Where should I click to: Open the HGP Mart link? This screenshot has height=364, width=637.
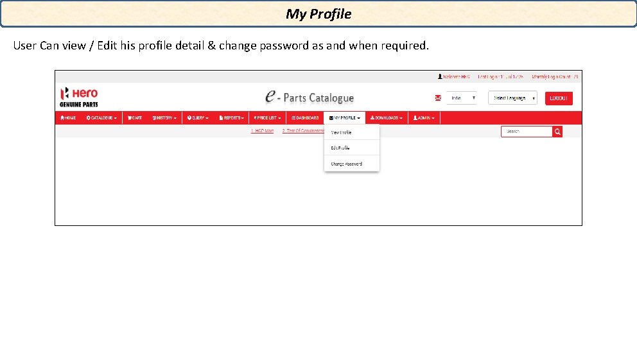(x=262, y=131)
